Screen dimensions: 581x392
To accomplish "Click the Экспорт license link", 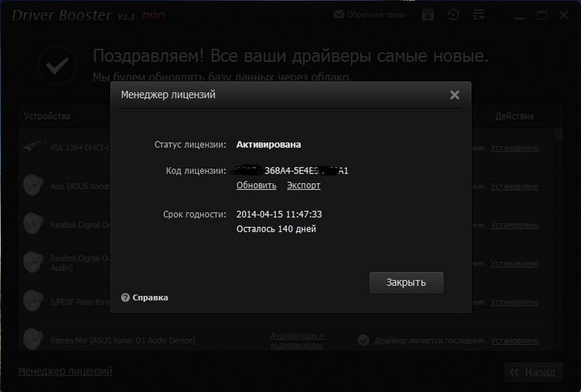I will [x=304, y=185].
